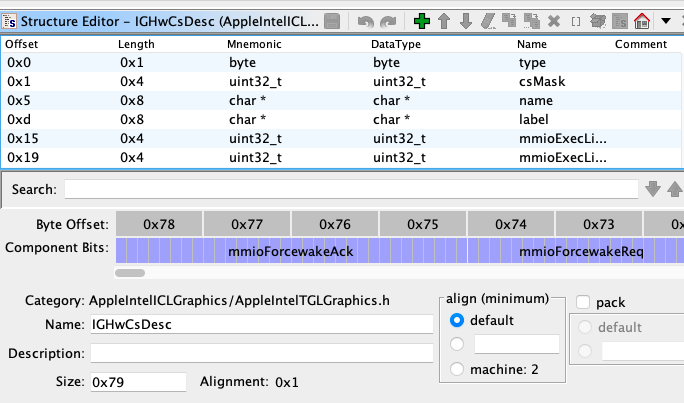Click the Create Array brackets icon
684x403 pixels.
coord(576,21)
